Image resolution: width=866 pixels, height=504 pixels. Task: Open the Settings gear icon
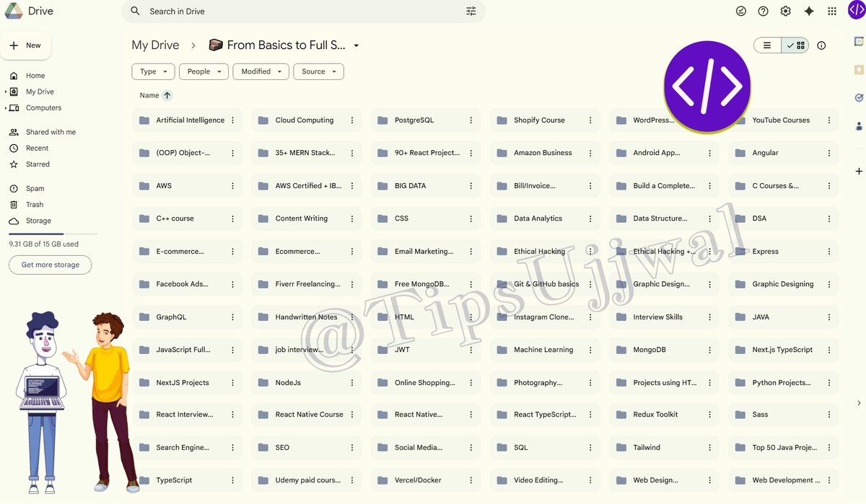click(786, 11)
